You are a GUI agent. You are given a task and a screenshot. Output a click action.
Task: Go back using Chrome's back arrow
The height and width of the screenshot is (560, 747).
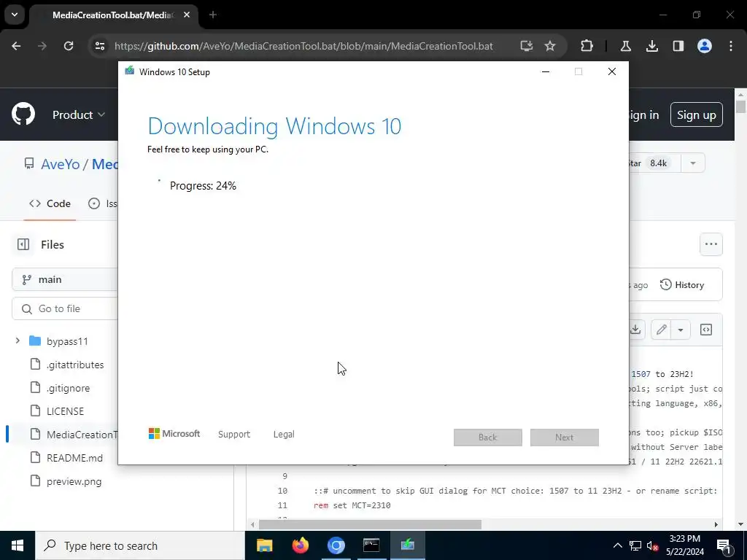(16, 46)
